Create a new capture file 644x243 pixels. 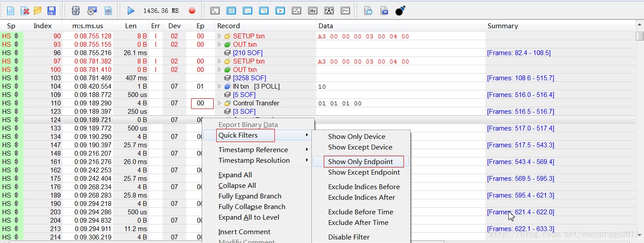[10, 11]
